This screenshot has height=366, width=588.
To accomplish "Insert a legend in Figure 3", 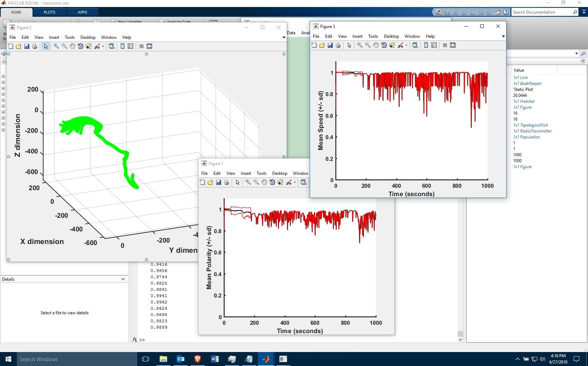I will click(434, 45).
